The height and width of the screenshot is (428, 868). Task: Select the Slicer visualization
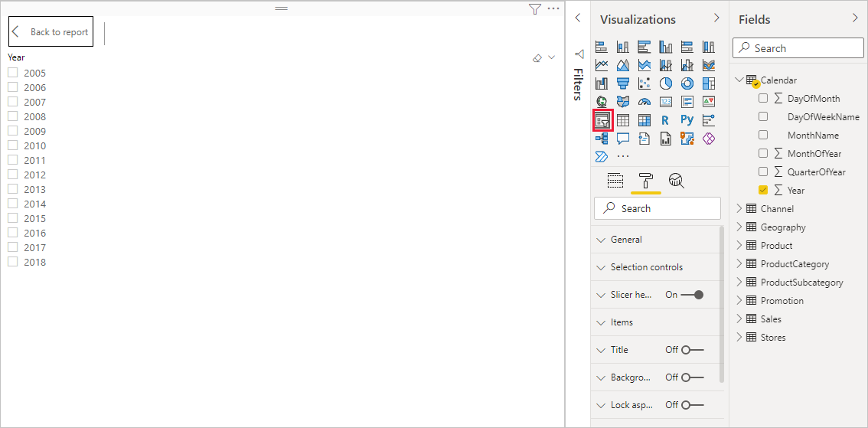point(602,120)
